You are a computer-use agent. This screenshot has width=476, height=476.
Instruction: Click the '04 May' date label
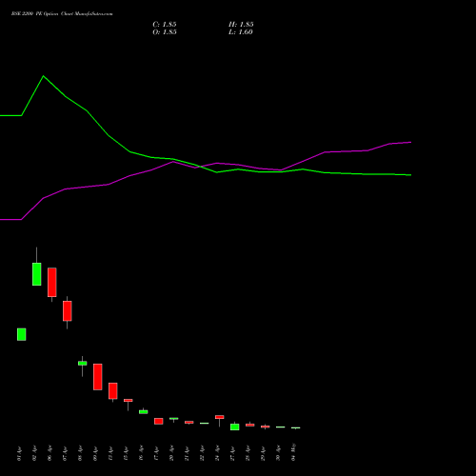pos(293,452)
